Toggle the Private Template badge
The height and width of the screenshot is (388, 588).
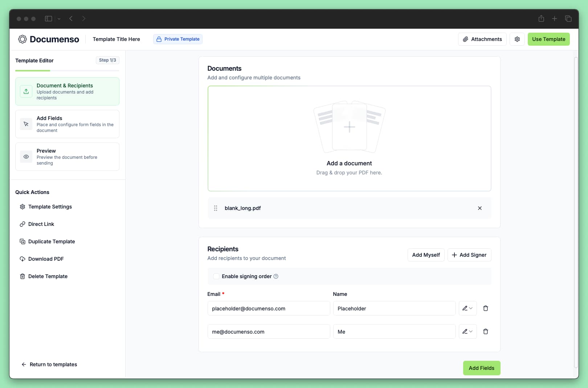tap(177, 39)
